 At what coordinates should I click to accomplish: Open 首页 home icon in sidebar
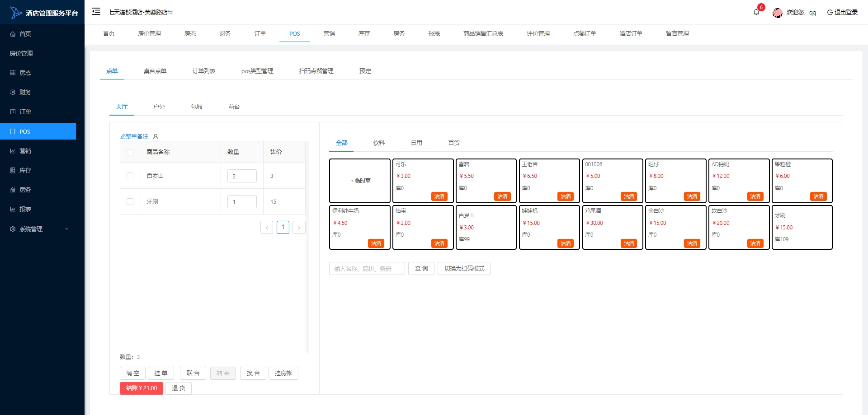(13, 34)
